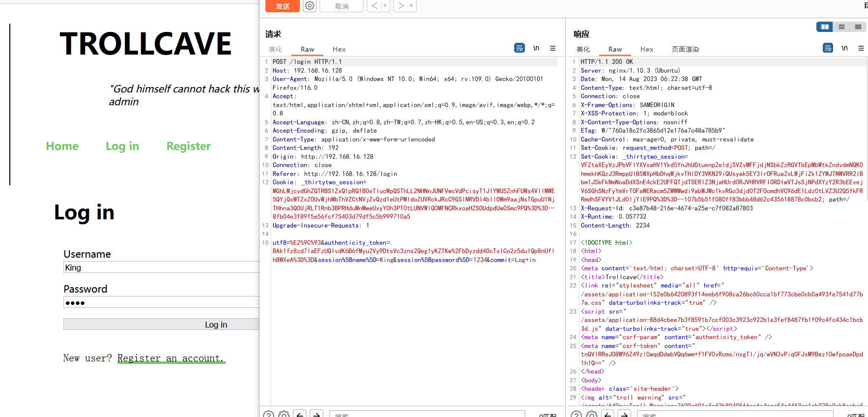Go to next request with forward arrow
Screen dimensions: 868x417
click(401, 6)
